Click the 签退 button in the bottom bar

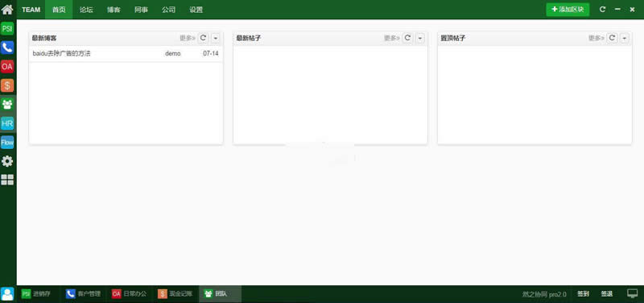click(x=607, y=294)
